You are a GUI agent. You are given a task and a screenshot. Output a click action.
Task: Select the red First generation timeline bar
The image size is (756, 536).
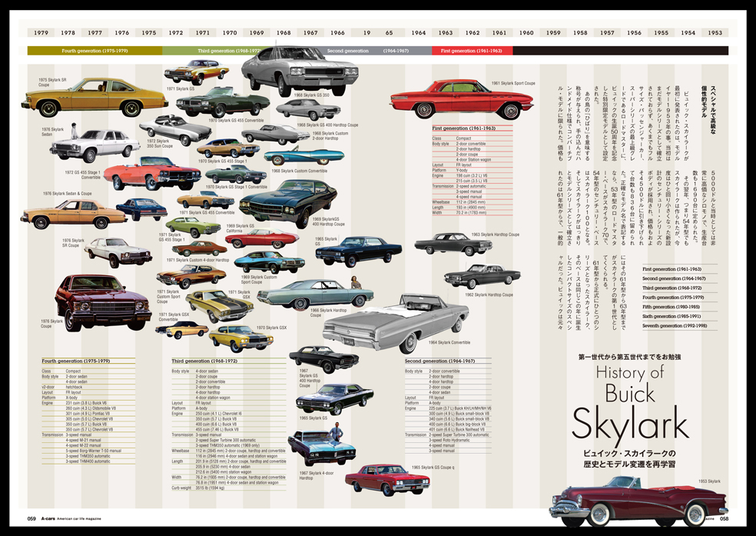click(472, 51)
